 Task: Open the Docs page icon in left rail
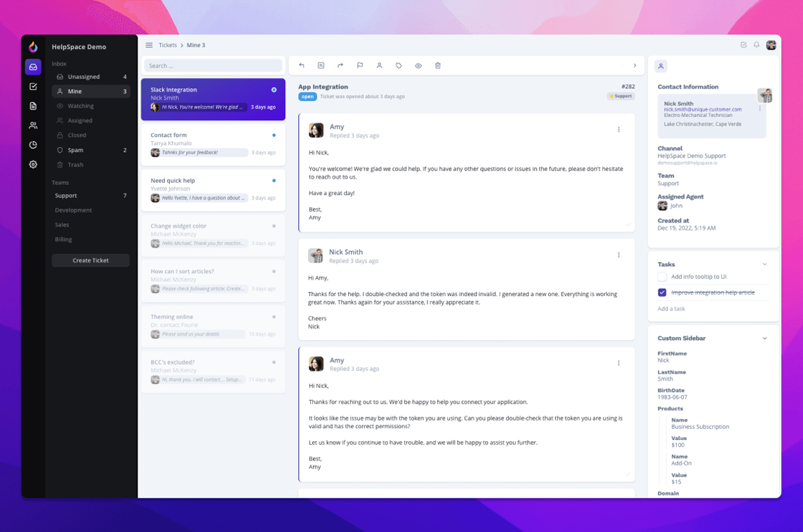[x=33, y=106]
